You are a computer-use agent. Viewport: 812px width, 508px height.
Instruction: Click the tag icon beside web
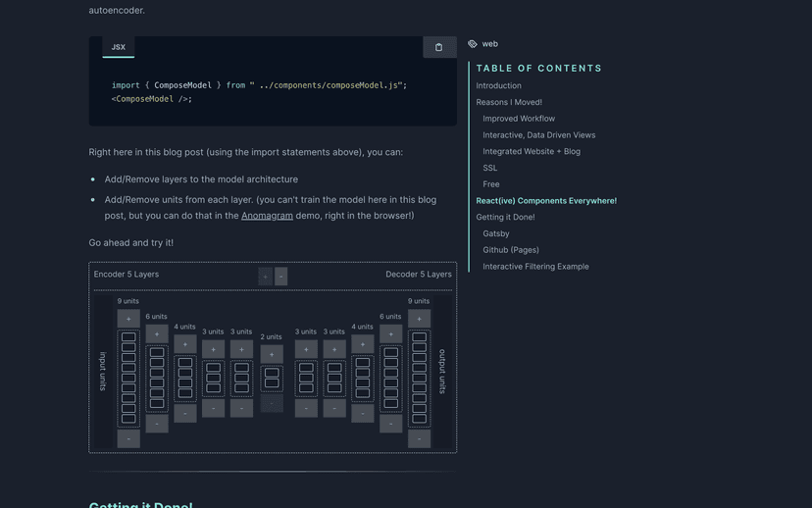click(x=473, y=44)
